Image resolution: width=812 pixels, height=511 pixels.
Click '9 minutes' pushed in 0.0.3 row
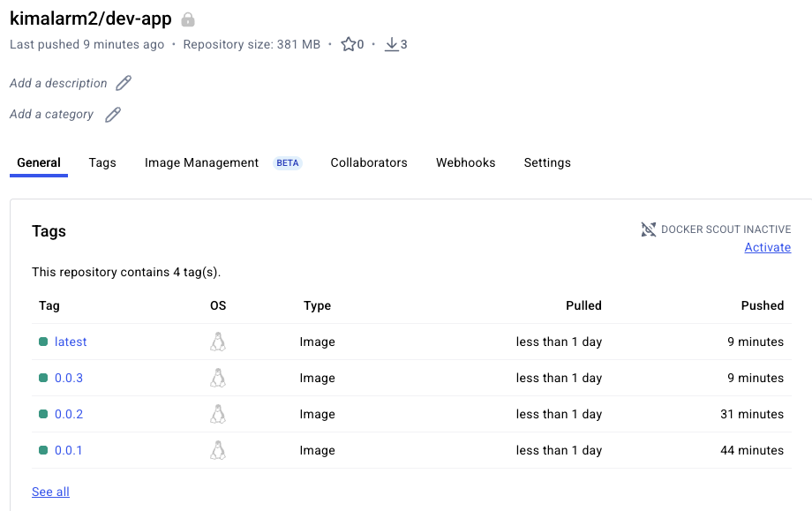(756, 378)
